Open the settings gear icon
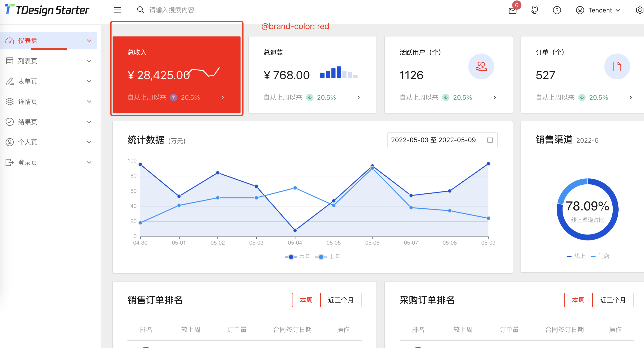This screenshot has height=348, width=644. coord(640,10)
